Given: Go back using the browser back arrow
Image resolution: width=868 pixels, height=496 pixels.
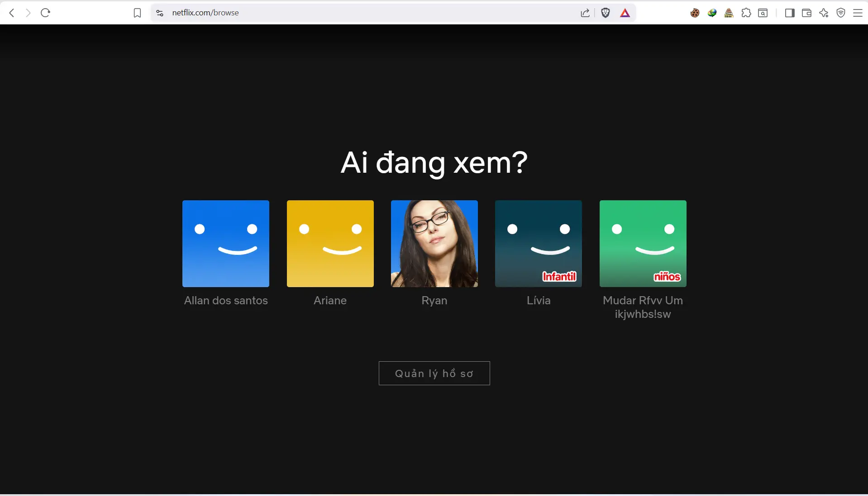Looking at the screenshot, I should tap(12, 13).
